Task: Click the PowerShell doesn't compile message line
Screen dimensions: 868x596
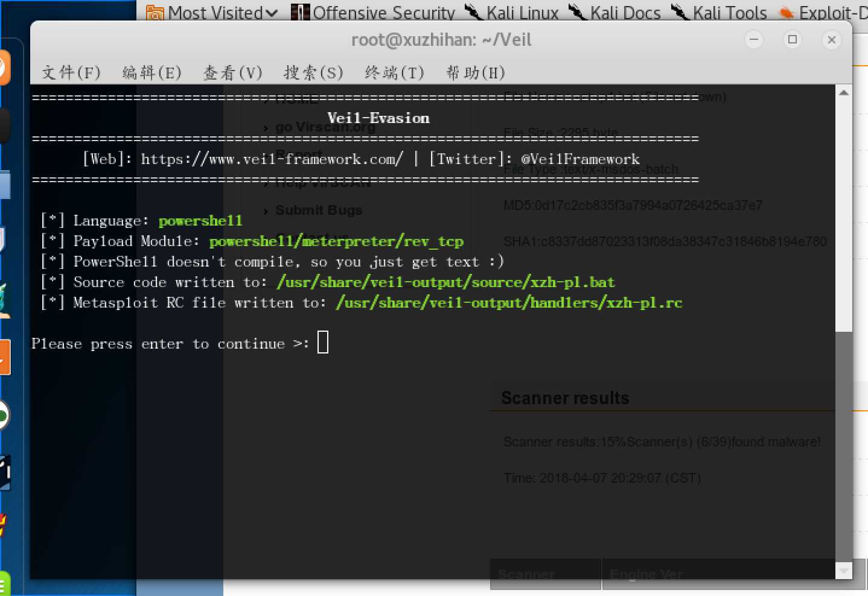Action: click(272, 262)
